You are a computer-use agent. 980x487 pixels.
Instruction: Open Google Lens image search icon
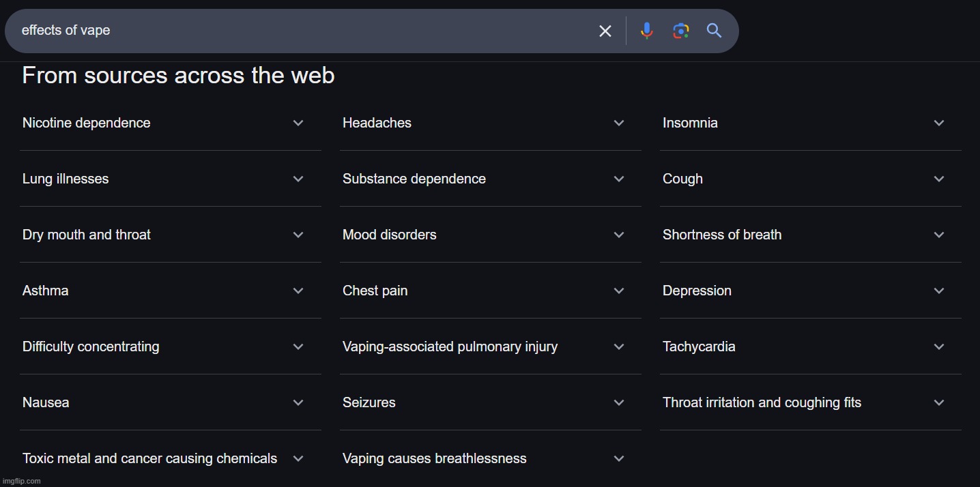tap(680, 31)
